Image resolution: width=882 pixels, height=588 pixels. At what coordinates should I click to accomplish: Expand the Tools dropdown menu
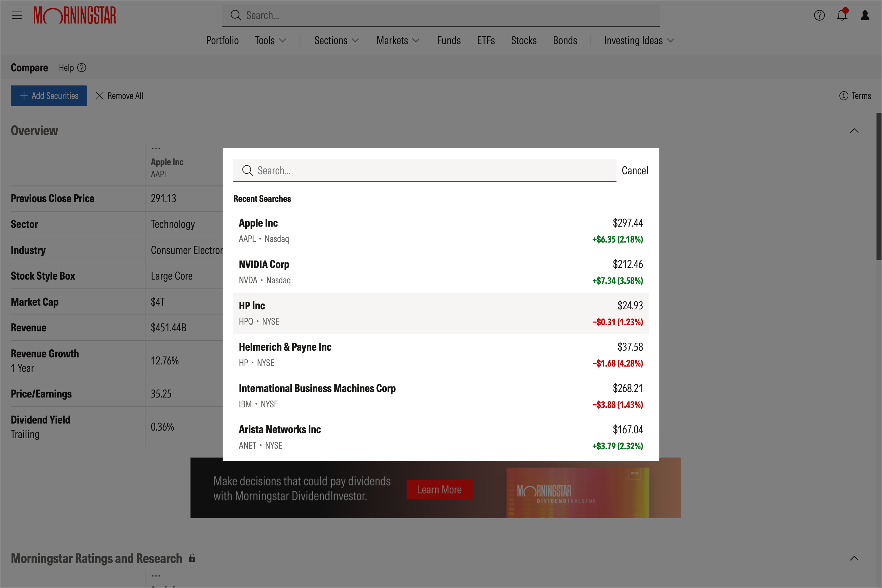click(270, 40)
